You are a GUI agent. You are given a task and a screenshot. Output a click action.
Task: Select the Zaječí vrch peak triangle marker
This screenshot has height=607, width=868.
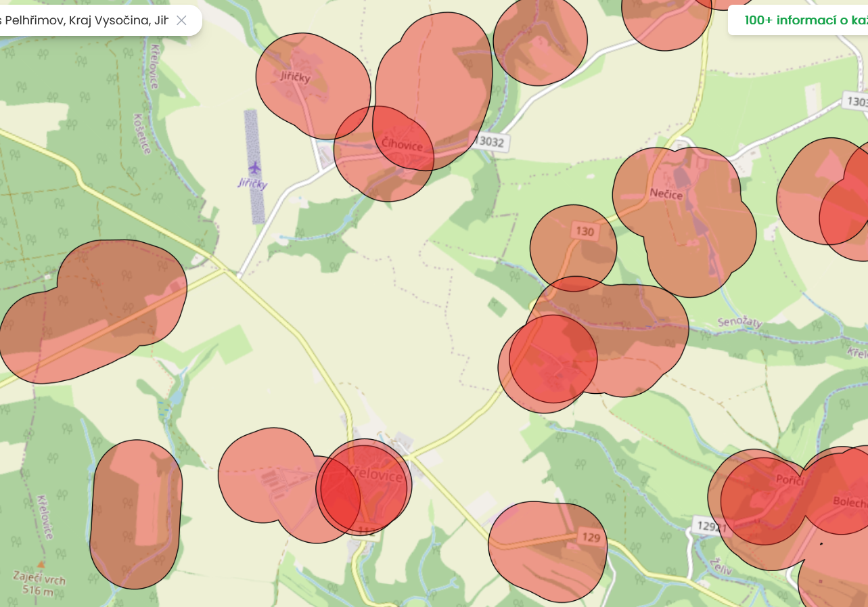[41, 564]
